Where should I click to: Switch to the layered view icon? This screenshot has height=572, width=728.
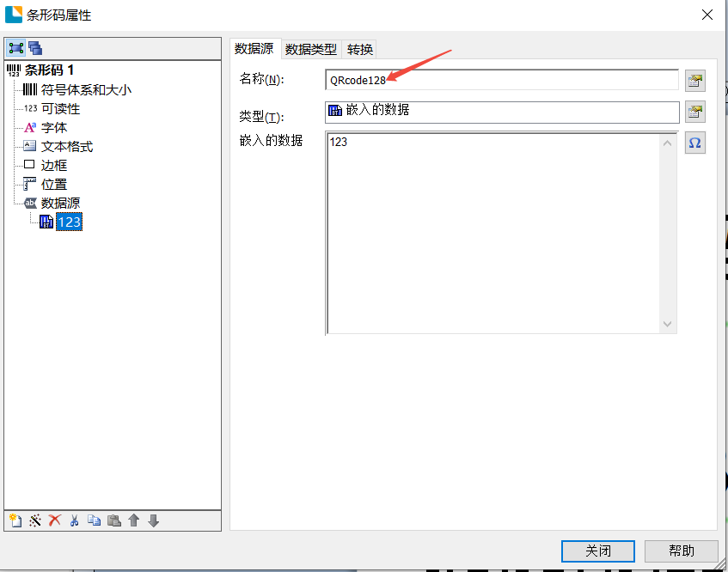(x=35, y=48)
